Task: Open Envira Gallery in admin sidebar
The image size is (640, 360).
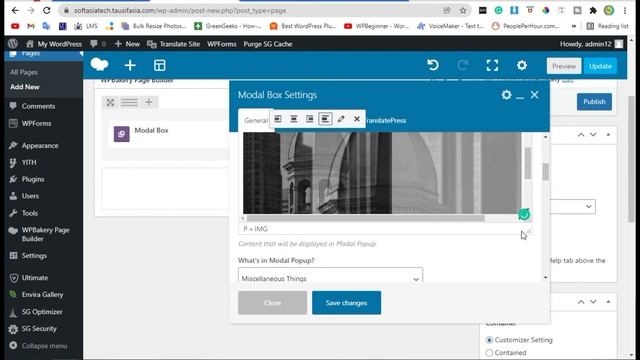Action: coord(42,294)
